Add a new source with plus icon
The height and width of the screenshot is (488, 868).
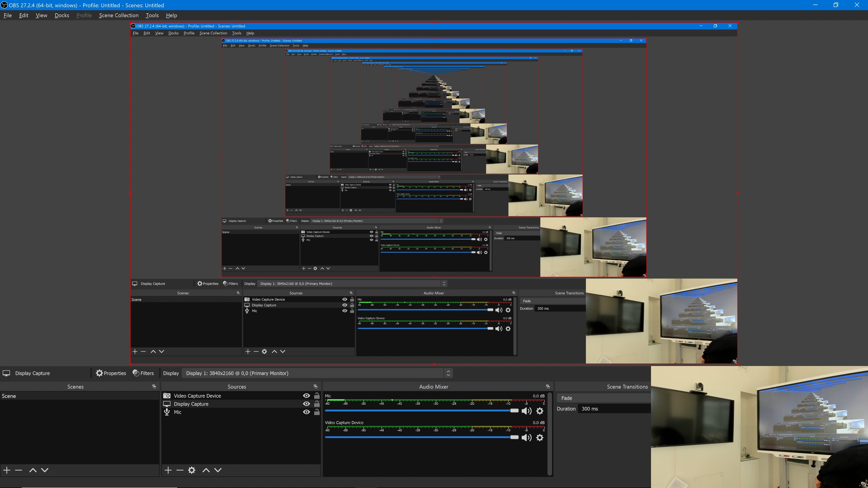(168, 470)
